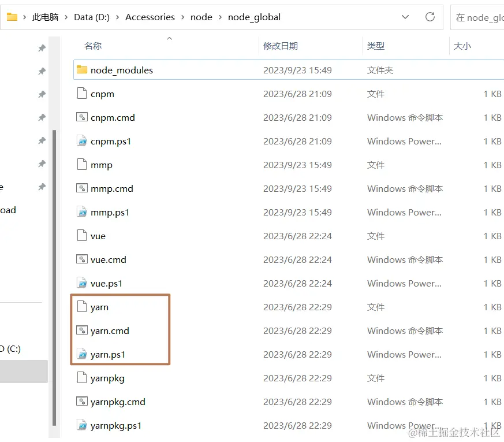
Task: Select the mmp.cmd file name
Action: click(112, 189)
